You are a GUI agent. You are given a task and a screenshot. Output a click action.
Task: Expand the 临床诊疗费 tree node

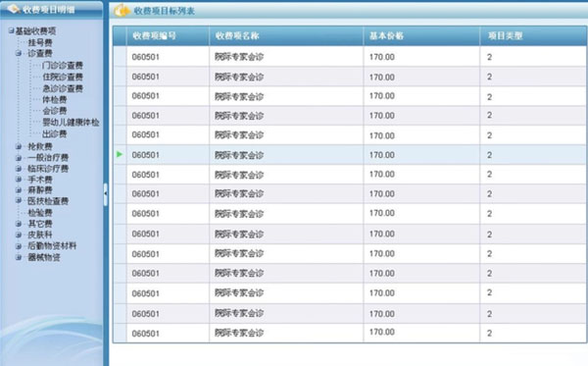pyautogui.click(x=19, y=169)
